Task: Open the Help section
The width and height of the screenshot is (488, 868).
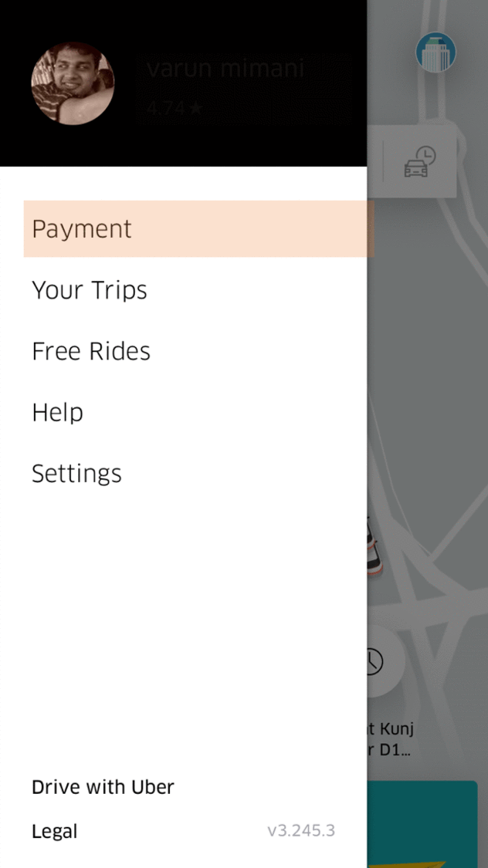Action: pyautogui.click(x=58, y=412)
